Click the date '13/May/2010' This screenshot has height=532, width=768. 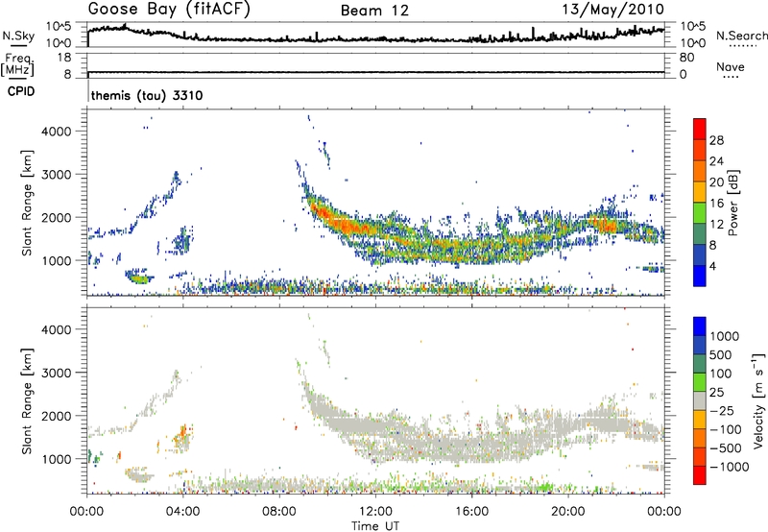pos(612,10)
